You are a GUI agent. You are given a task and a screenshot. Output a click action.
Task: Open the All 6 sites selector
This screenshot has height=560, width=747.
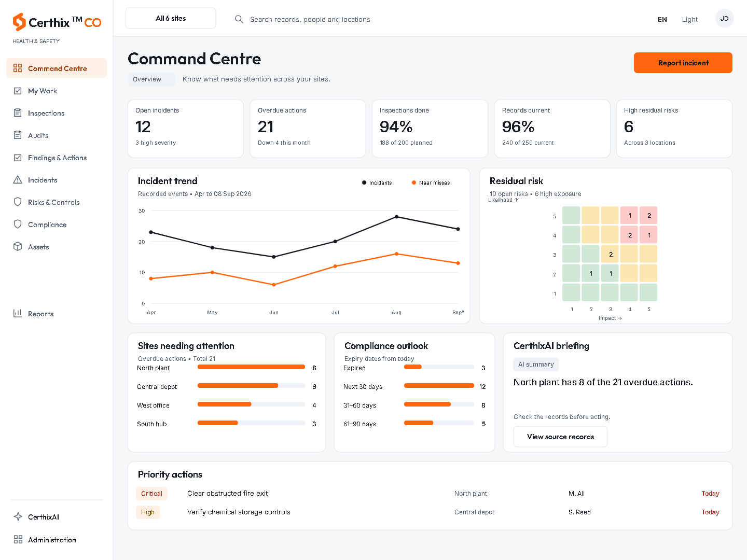pos(171,18)
